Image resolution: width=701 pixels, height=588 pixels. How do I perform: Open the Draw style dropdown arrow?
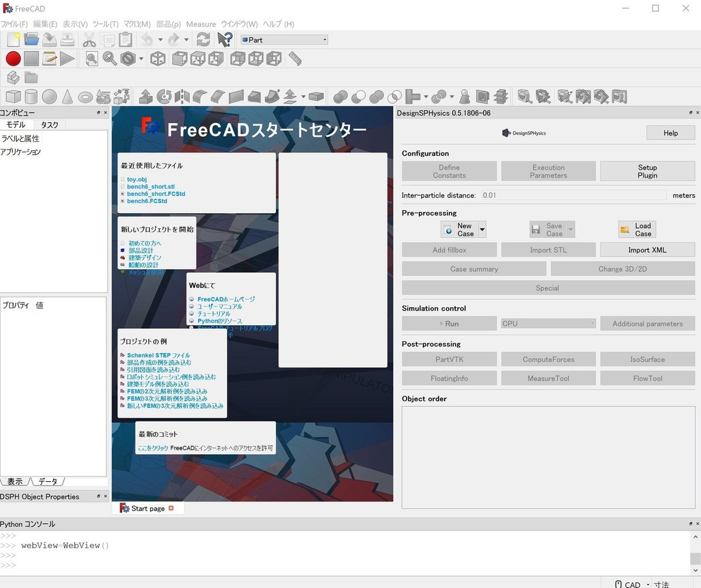coord(141,58)
